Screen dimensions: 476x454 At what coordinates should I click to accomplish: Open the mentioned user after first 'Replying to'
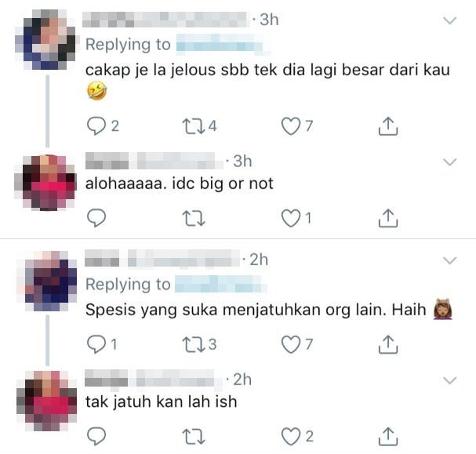point(220,45)
